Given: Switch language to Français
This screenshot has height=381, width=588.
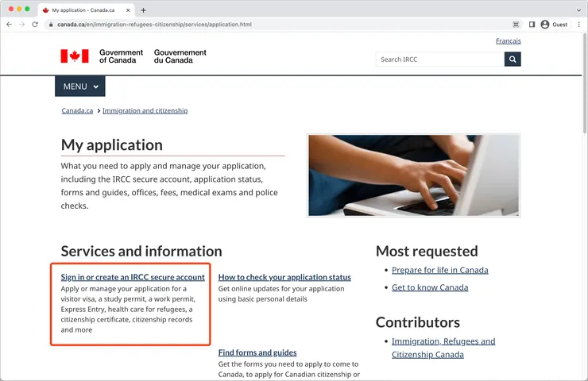Looking at the screenshot, I should (x=508, y=40).
